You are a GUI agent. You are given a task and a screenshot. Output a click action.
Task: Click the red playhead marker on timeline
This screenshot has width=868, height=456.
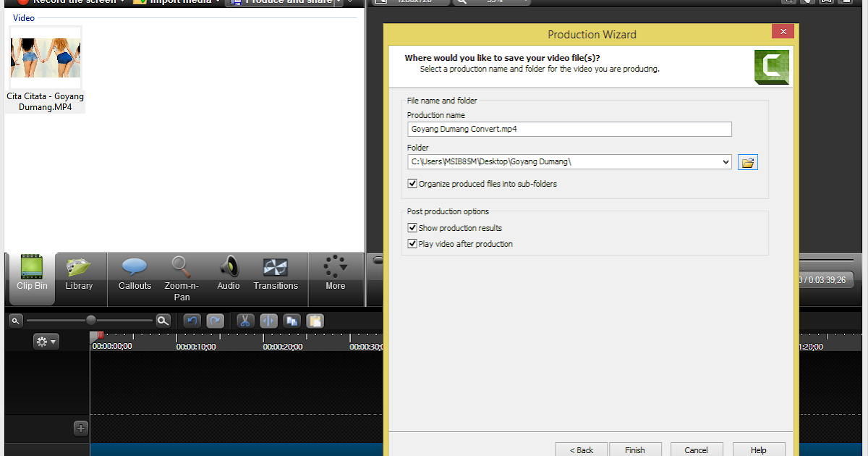click(101, 334)
